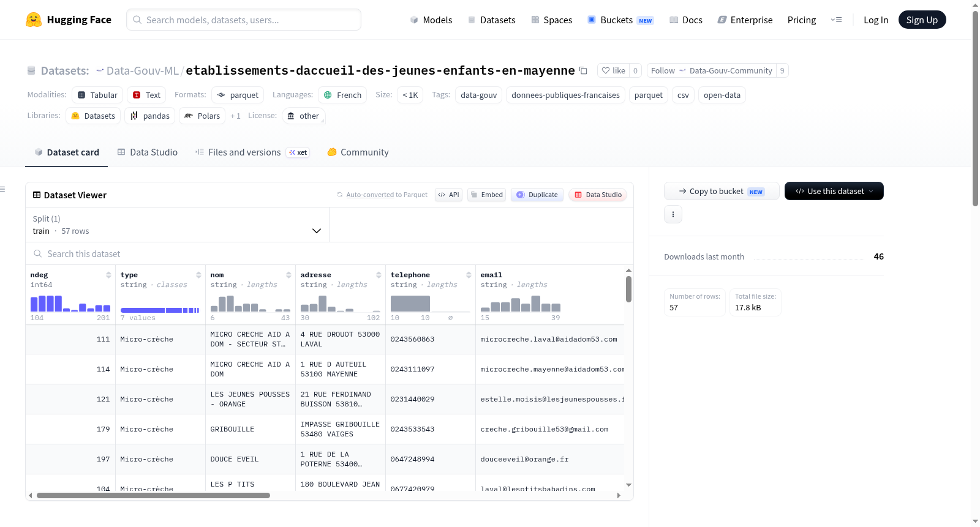Select the nom lengths histogram

[x=251, y=304]
